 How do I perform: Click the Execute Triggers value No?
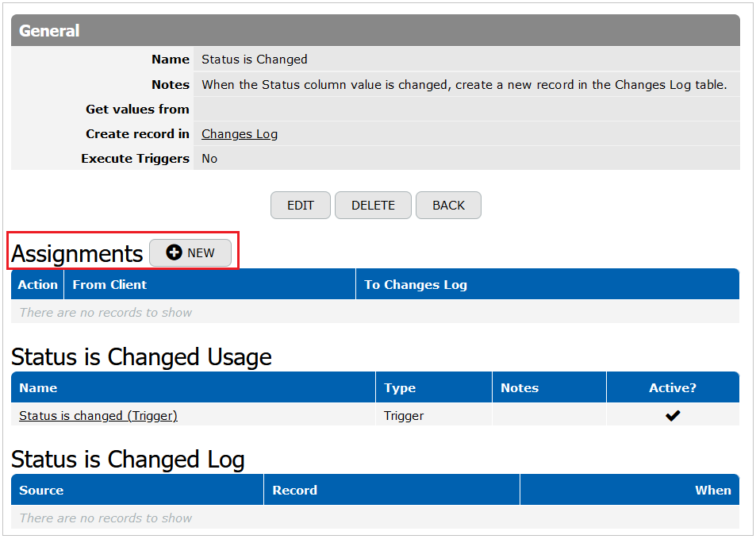click(x=209, y=158)
